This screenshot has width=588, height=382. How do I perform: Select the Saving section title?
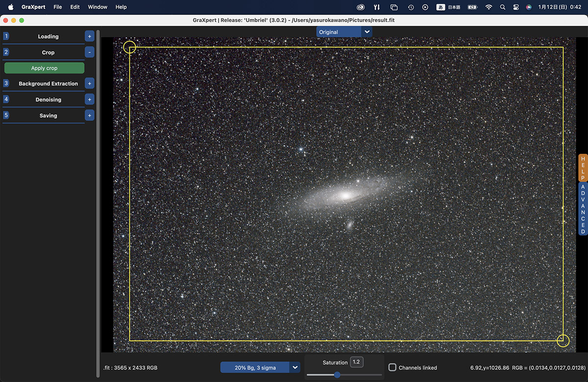(x=48, y=116)
